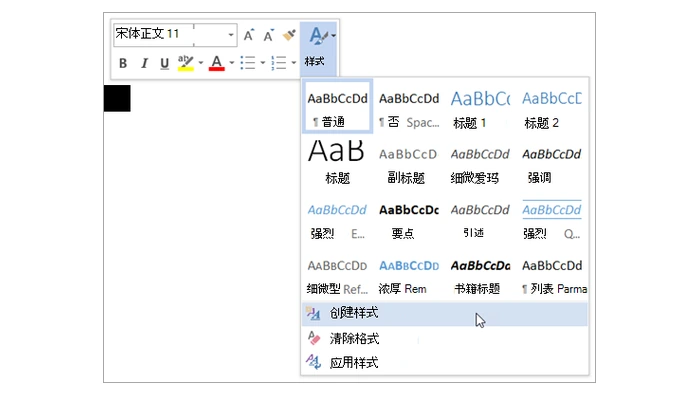Image resolution: width=700 pixels, height=395 pixels.
Task: Click the apply styles icon beside 应用样式
Action: pos(313,362)
